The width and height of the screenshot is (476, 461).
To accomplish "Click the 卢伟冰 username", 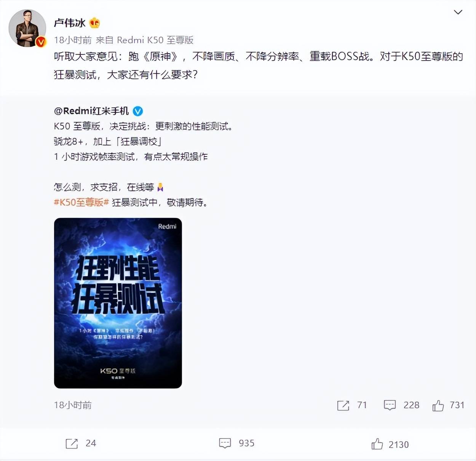I will pyautogui.click(x=70, y=23).
